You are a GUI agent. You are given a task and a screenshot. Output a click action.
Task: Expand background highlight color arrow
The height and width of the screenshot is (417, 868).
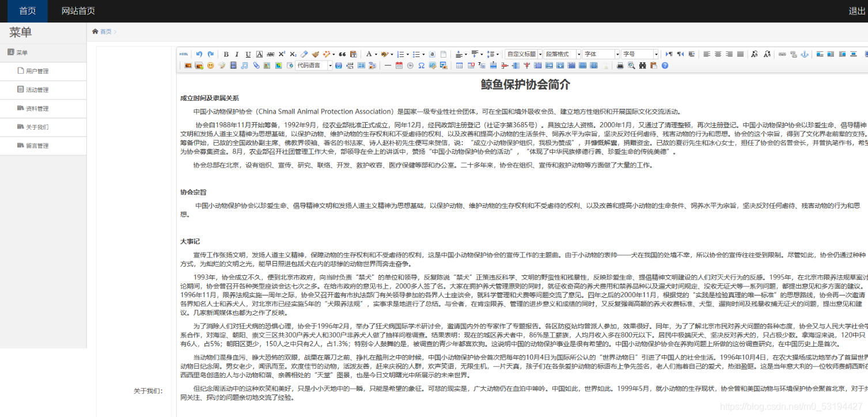(x=392, y=54)
